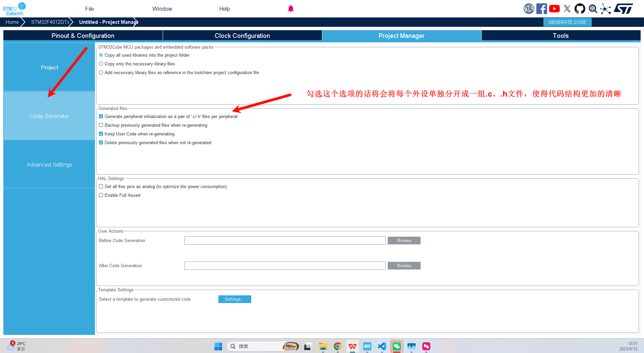Open the globe search icon
This screenshot has height=353, width=644.
point(593,9)
